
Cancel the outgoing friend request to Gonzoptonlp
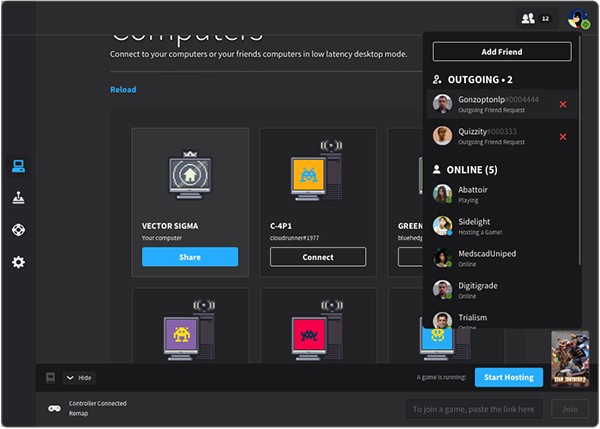(563, 105)
